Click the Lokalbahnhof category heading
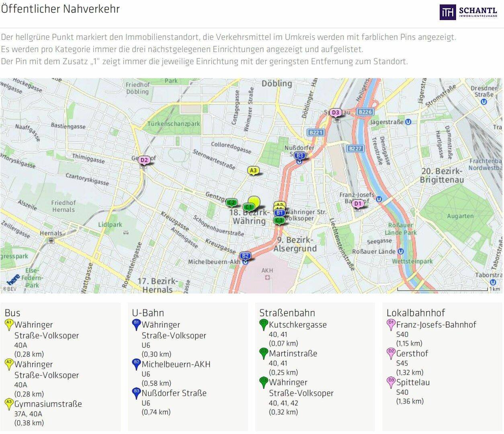504x434 pixels. 416,313
